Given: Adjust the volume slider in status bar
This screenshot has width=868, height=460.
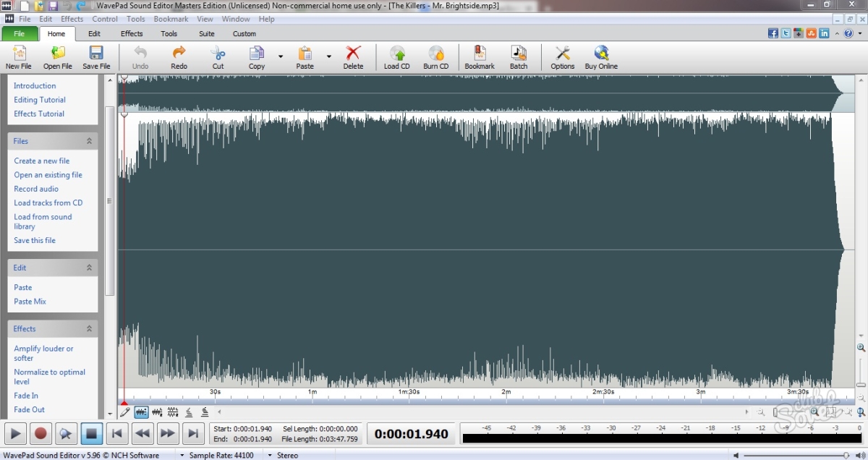Looking at the screenshot, I should click(796, 456).
